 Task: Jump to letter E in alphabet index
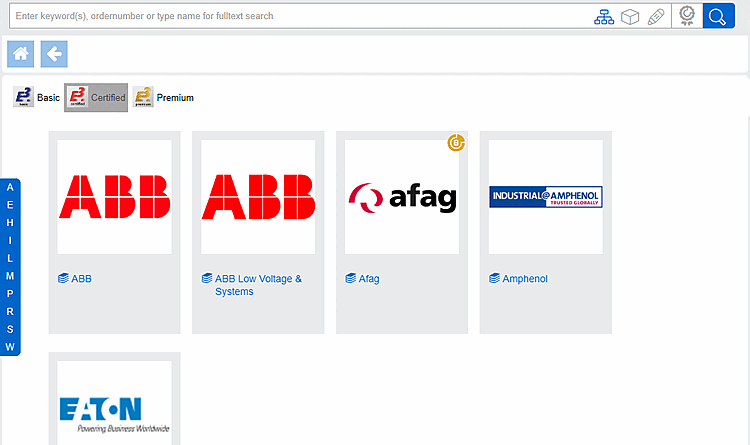pos(10,205)
